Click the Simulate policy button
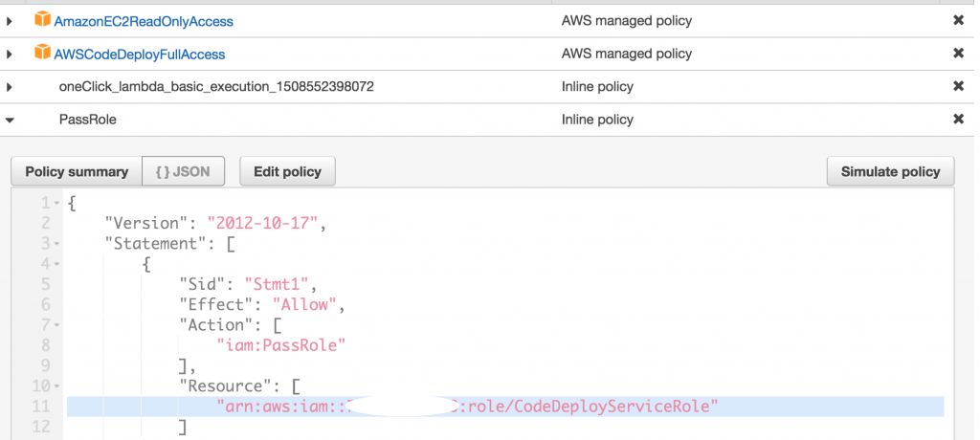 (891, 171)
